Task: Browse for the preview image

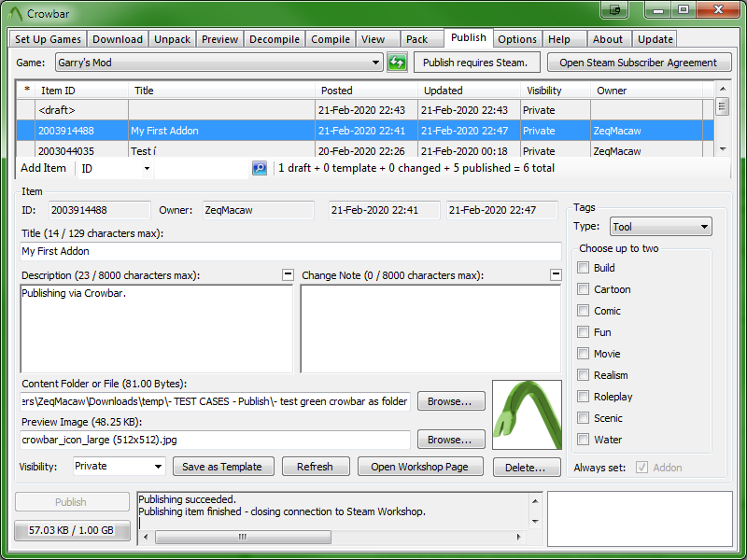Action: (x=451, y=439)
